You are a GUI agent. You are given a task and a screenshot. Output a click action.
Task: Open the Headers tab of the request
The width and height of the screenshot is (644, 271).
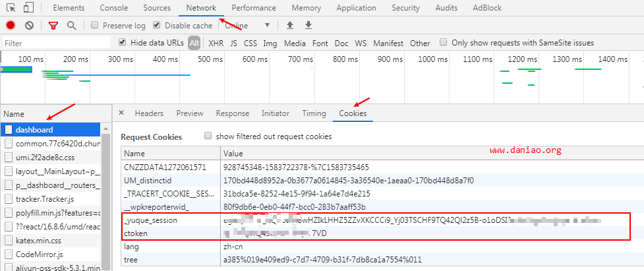(x=149, y=113)
